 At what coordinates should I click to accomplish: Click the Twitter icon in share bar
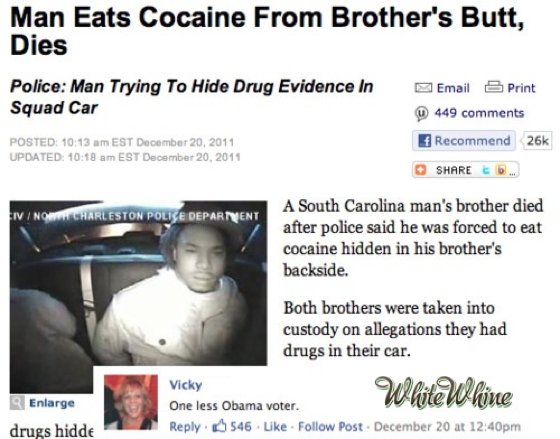[486, 170]
